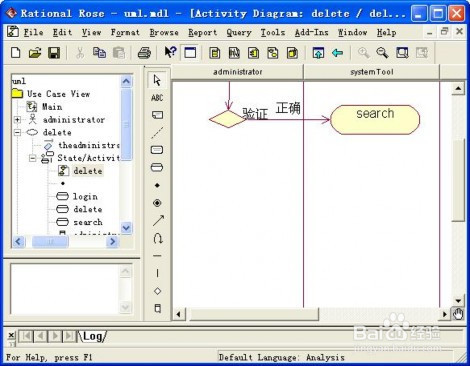
Task: Click the Browse Interaction Diagram icon
Action: (x=234, y=53)
